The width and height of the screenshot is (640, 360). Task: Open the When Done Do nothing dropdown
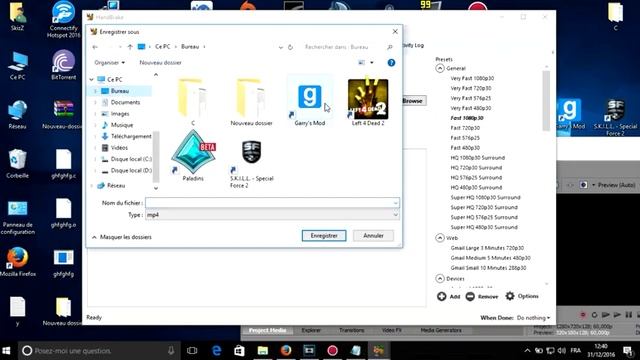pos(533,318)
